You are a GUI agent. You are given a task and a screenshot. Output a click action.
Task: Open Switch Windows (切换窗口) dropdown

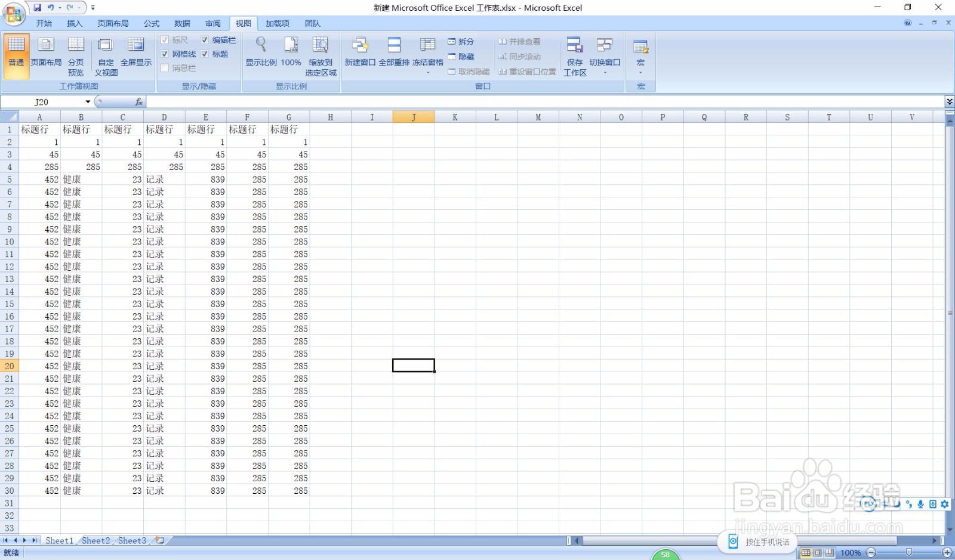point(605,57)
